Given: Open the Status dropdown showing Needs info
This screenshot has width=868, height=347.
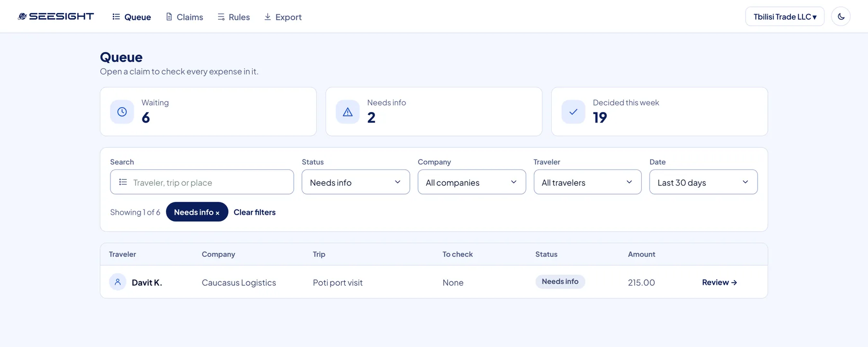Looking at the screenshot, I should click(356, 182).
